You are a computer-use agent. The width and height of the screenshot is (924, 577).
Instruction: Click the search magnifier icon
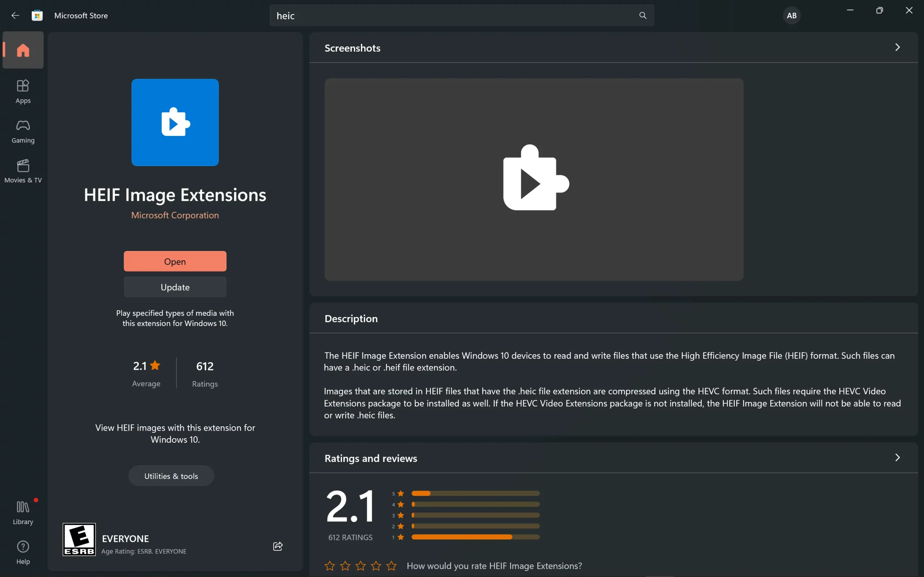[642, 16]
